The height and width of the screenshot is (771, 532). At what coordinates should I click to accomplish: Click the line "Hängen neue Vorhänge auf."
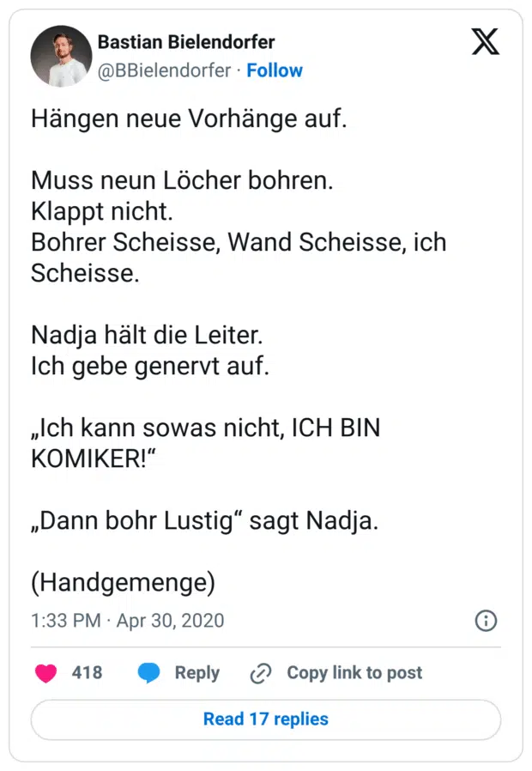[189, 119]
